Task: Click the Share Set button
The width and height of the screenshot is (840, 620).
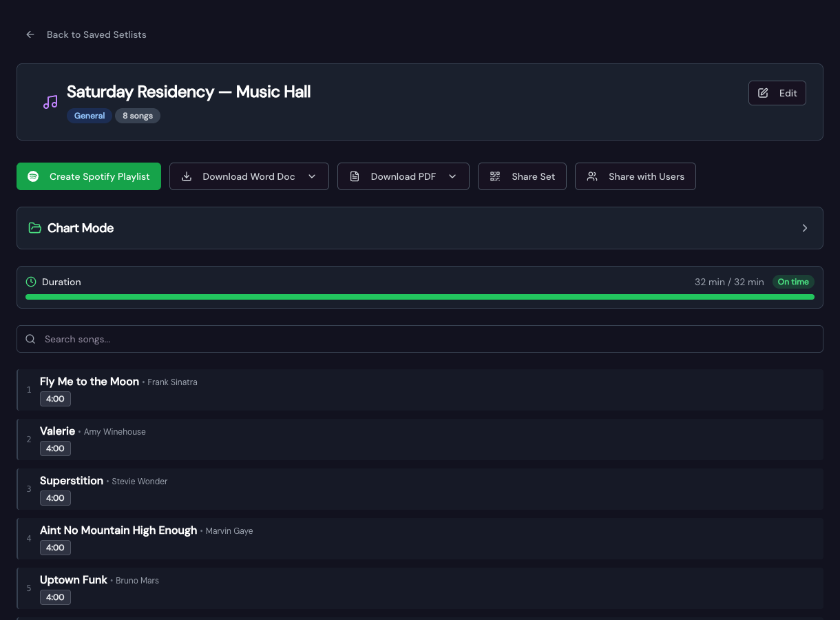Action: (x=522, y=176)
